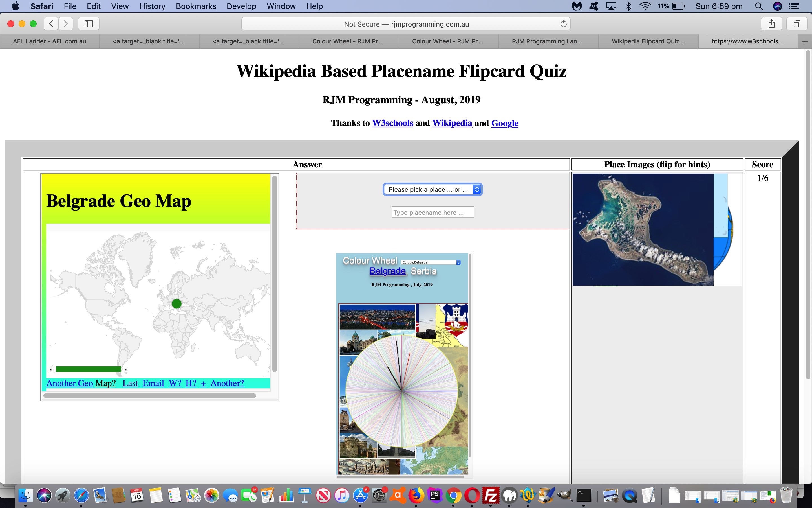Click the Safari address bar
Viewport: 812px width, 508px height.
(x=406, y=24)
